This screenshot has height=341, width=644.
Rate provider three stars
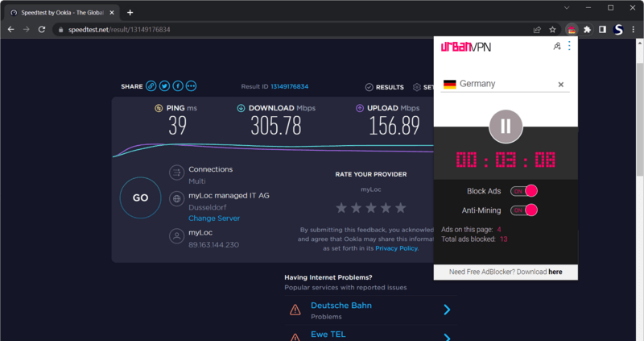coord(371,208)
